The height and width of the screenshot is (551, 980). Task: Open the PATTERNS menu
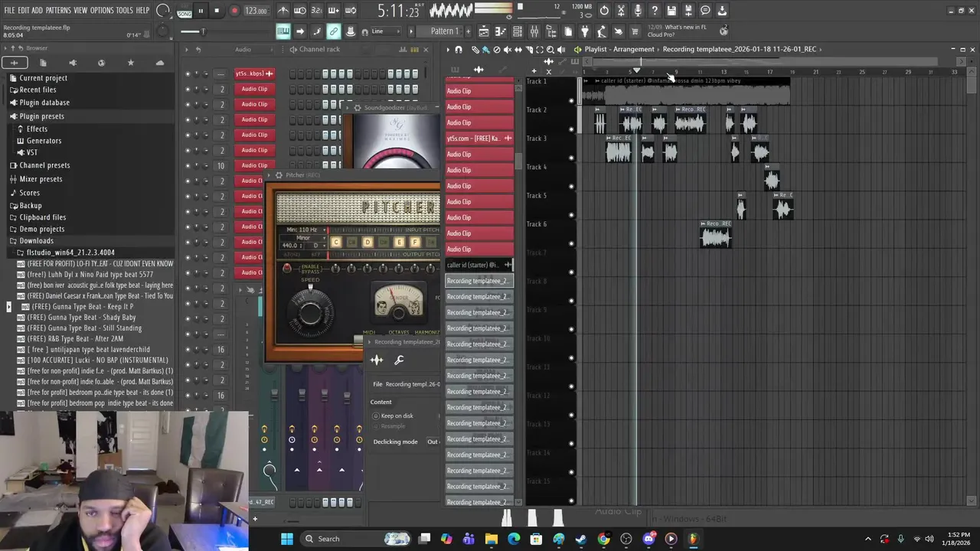coord(58,11)
